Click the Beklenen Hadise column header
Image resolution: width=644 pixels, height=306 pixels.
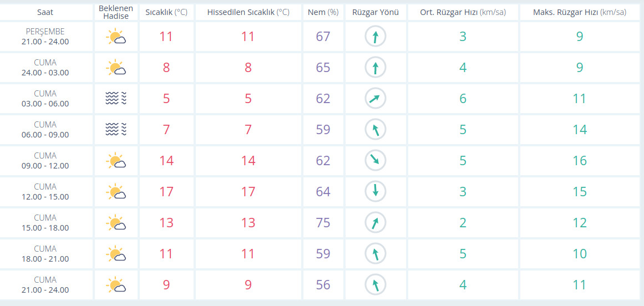[116, 12]
